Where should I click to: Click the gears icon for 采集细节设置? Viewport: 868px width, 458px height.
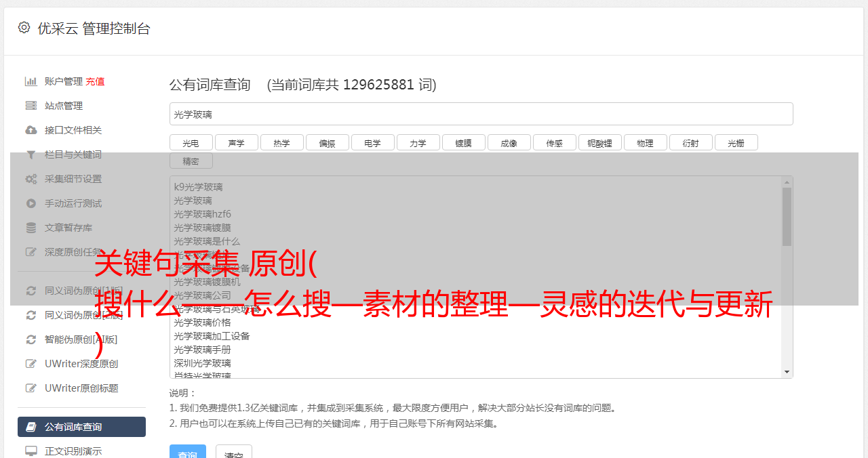pyautogui.click(x=31, y=179)
